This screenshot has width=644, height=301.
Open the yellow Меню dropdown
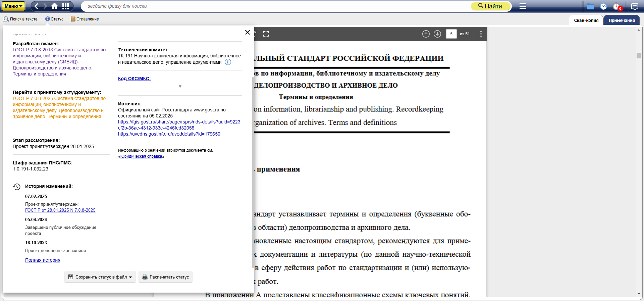pos(13,6)
